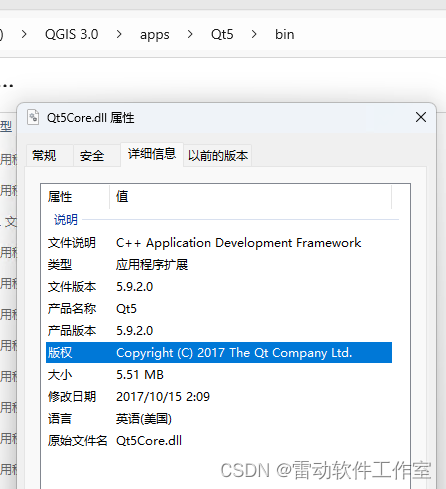
Task: Select the 修改日期 2017/10/15 row
Action: point(219,397)
